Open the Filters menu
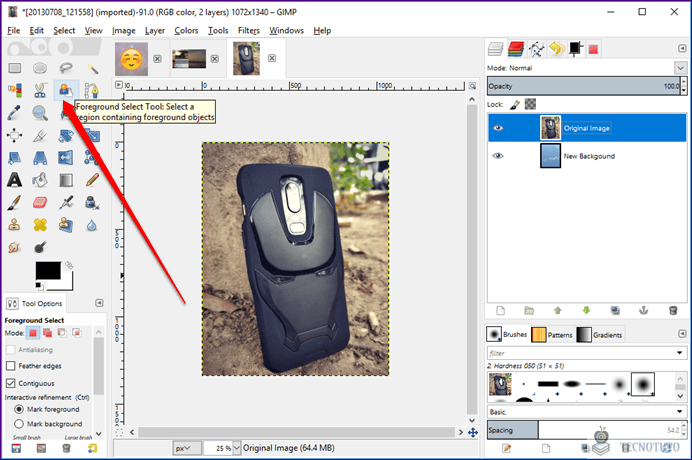Image resolution: width=692 pixels, height=460 pixels. [249, 30]
